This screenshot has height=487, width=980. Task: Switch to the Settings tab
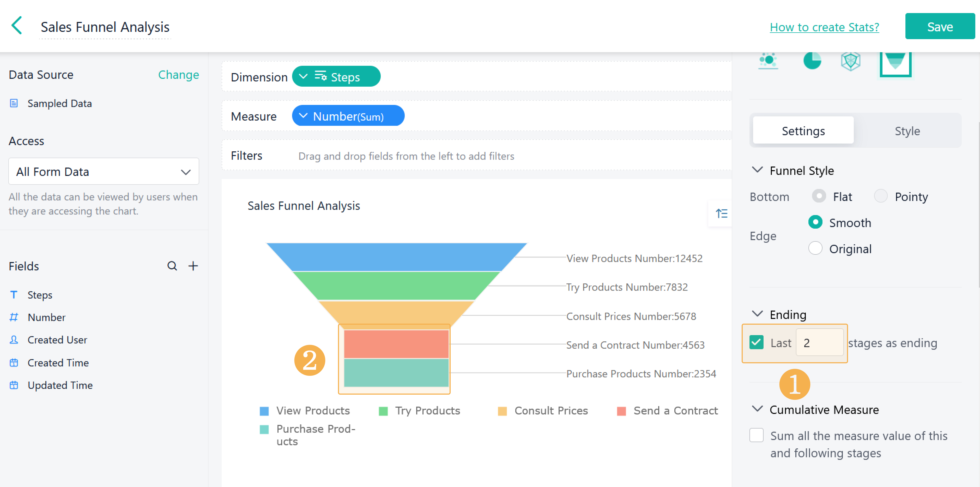tap(803, 131)
